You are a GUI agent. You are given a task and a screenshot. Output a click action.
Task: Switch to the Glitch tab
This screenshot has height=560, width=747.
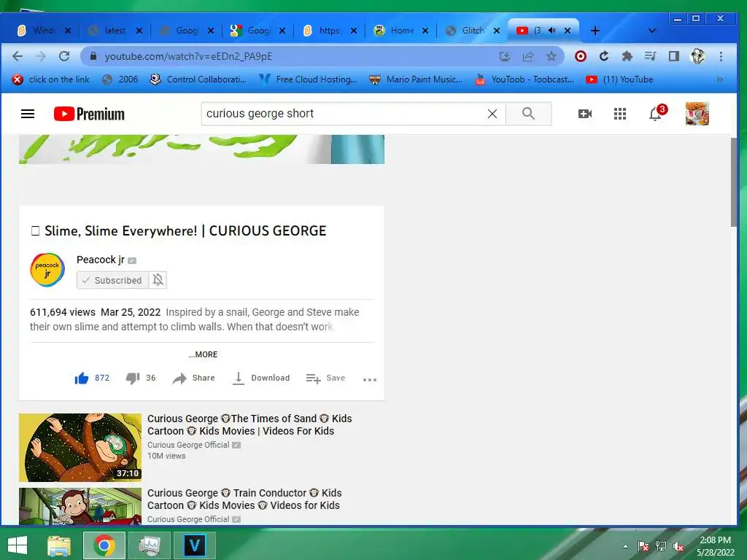[473, 31]
